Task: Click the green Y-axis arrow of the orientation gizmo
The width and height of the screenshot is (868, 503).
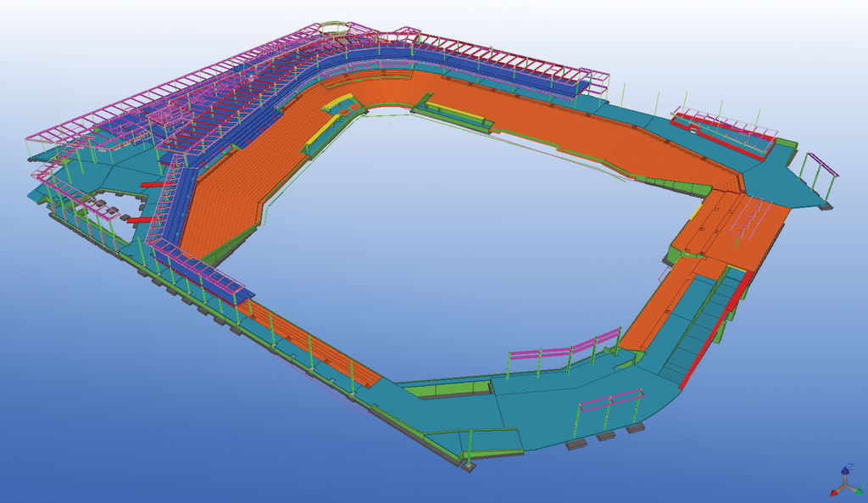Action: (860, 491)
